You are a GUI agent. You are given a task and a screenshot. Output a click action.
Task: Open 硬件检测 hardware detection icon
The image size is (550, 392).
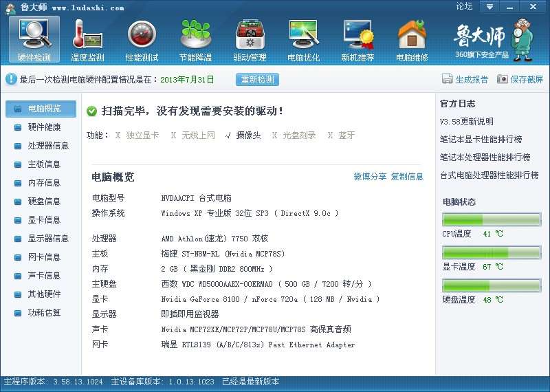click(34, 39)
